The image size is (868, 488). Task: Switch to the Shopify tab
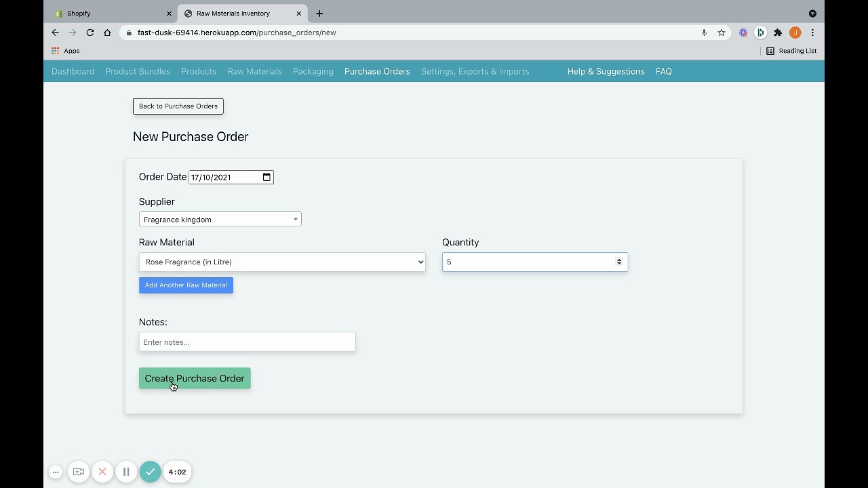pyautogui.click(x=113, y=14)
